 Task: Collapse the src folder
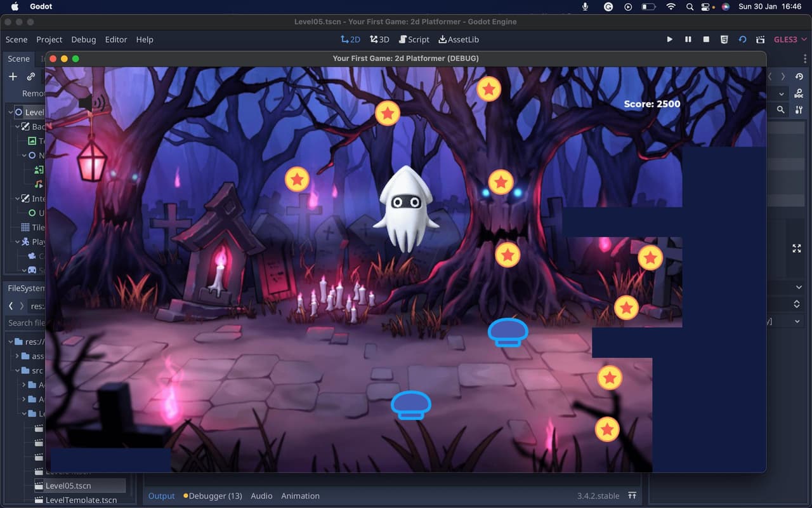pos(17,371)
